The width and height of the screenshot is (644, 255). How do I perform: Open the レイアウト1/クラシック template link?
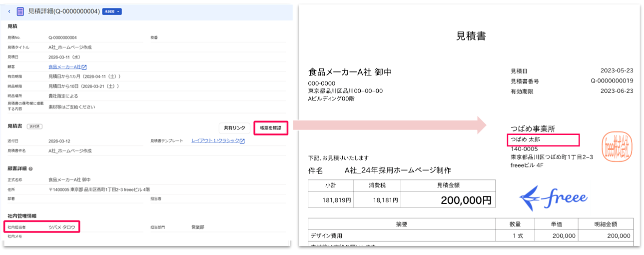pyautogui.click(x=215, y=141)
